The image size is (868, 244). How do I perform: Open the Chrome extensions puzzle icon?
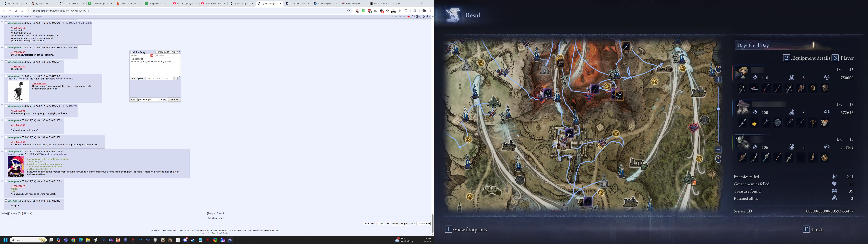coord(406,11)
